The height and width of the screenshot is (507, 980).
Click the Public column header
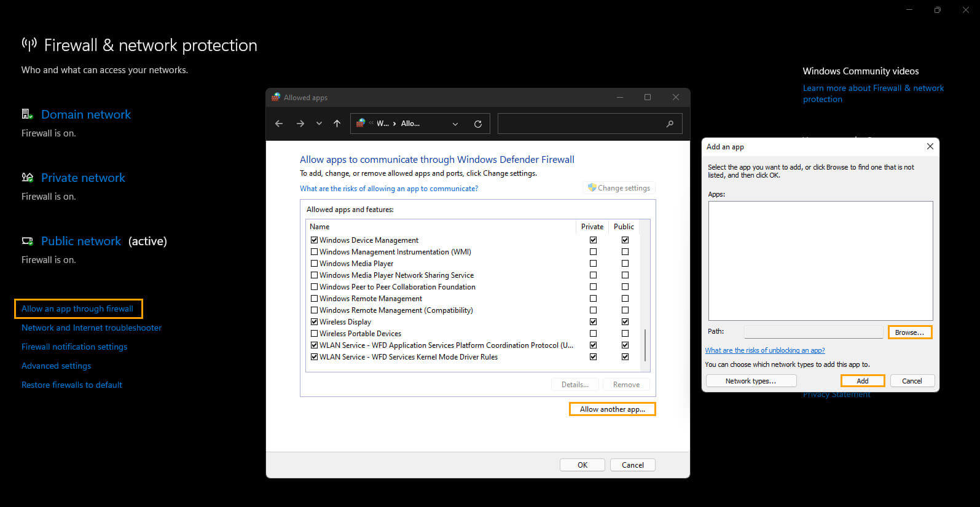624,227
